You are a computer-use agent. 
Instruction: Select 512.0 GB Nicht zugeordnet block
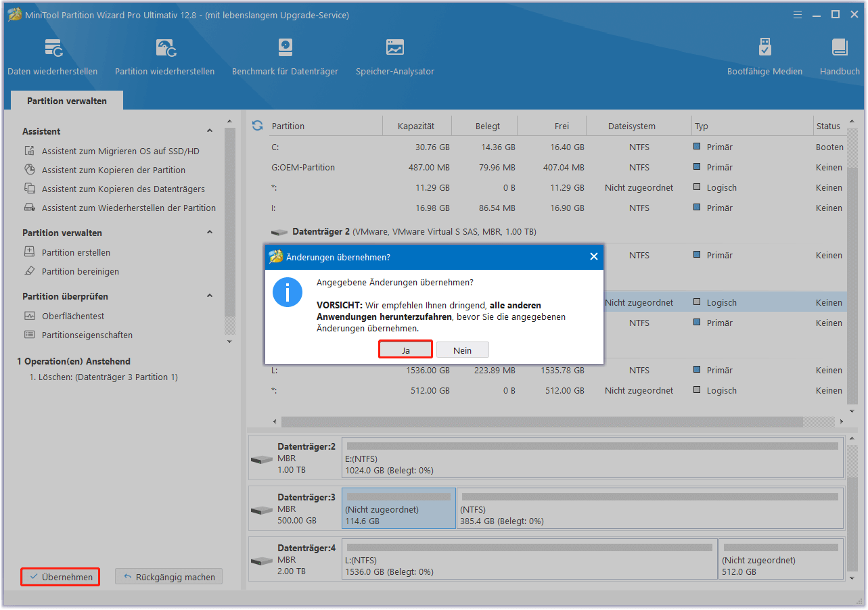(x=781, y=559)
